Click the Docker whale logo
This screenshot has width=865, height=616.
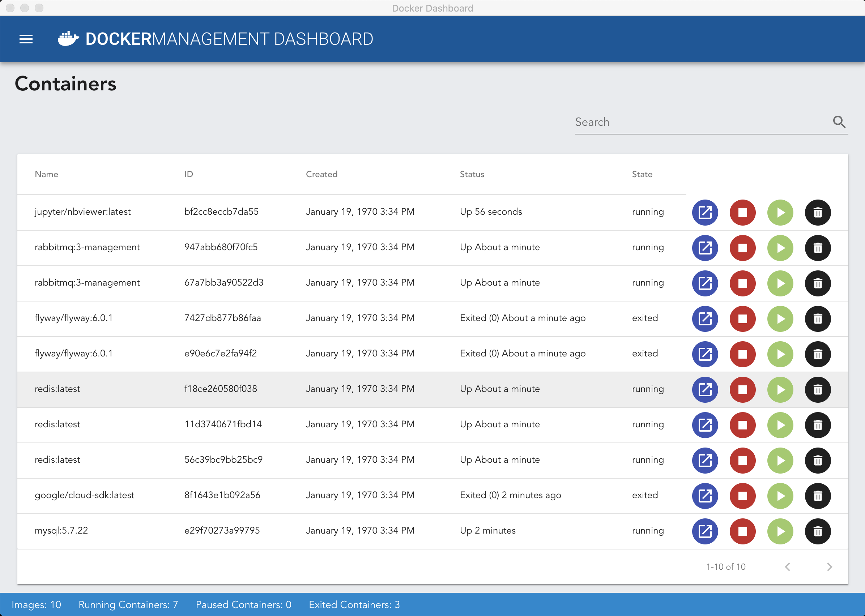click(x=68, y=39)
